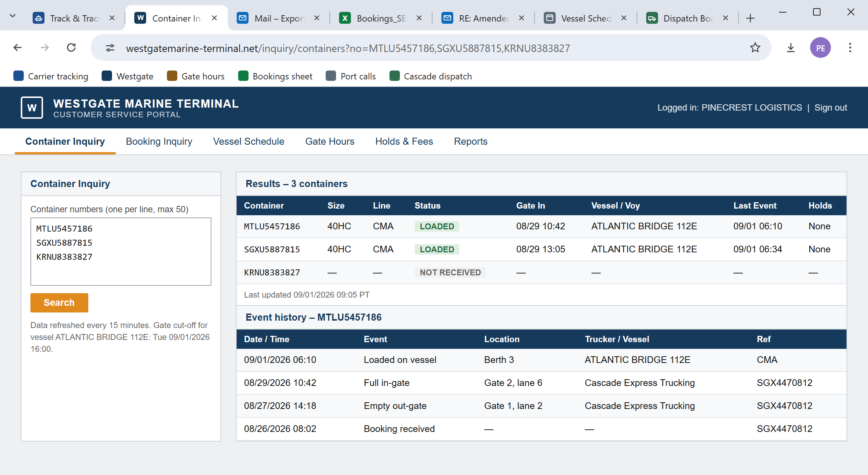Open the Cascade dispatch bookmark

[431, 76]
